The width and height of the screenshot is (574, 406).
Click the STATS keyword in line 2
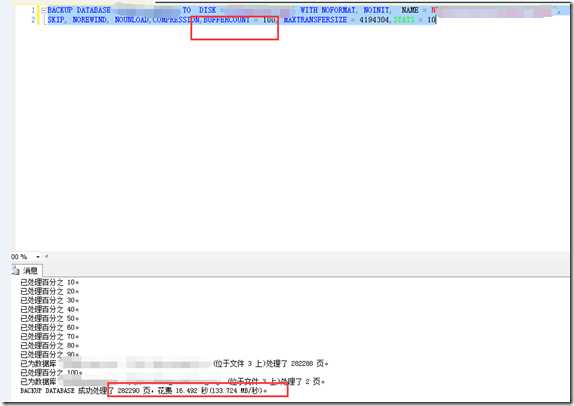pos(404,20)
